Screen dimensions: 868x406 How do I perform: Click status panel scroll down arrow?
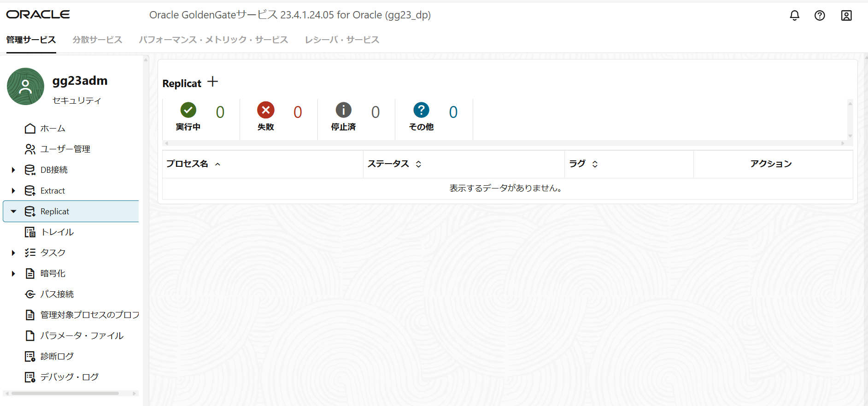pos(850,136)
